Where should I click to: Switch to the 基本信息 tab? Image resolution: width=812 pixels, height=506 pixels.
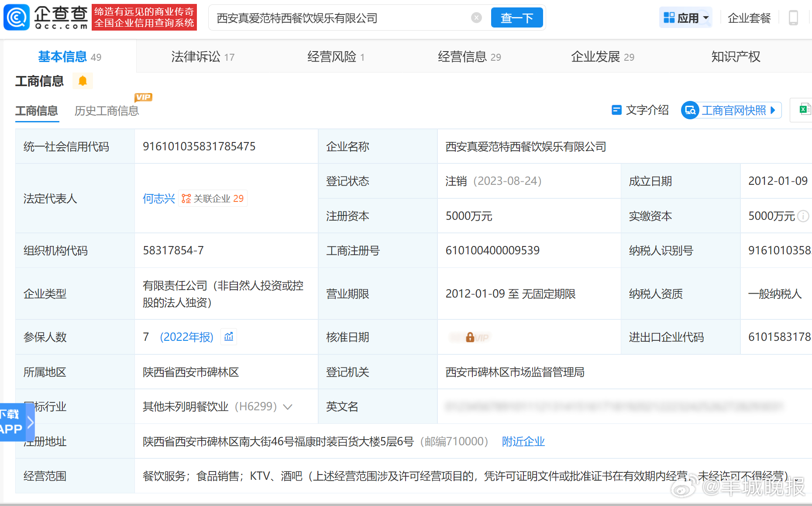click(x=70, y=57)
